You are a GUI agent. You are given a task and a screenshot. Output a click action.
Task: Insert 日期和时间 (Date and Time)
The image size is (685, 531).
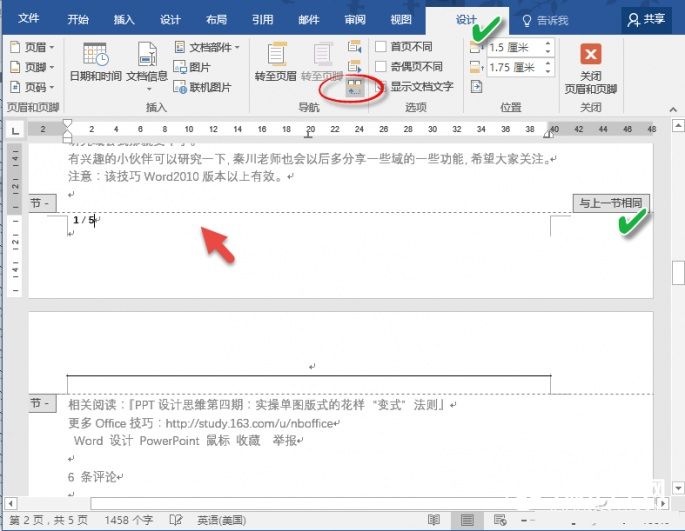[96, 62]
